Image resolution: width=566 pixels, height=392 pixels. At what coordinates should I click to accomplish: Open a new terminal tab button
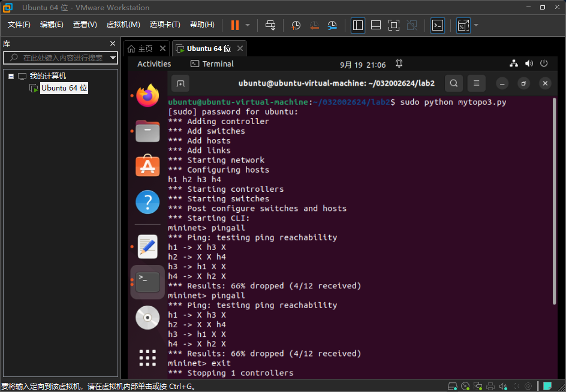(x=180, y=83)
